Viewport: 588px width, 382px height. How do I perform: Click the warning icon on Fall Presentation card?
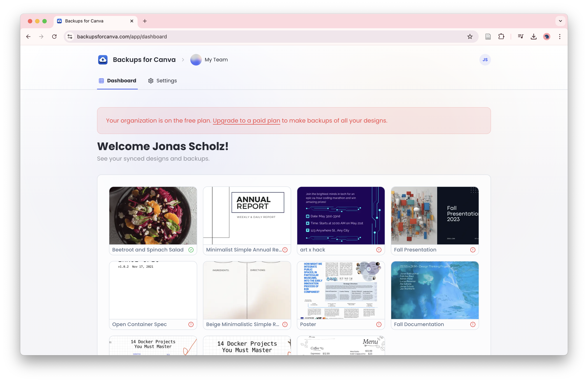point(473,250)
